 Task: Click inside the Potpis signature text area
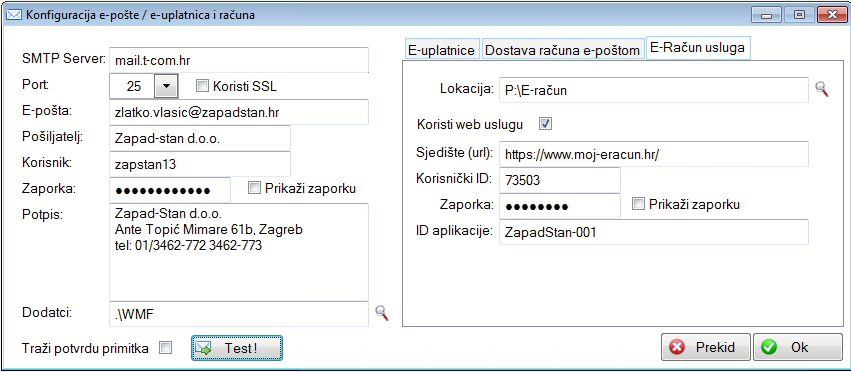click(x=239, y=252)
